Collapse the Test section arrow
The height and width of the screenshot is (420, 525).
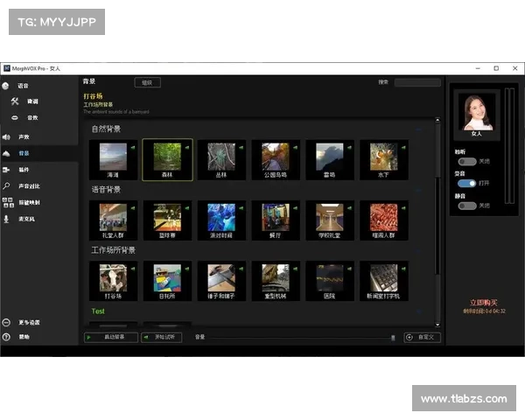(x=418, y=311)
